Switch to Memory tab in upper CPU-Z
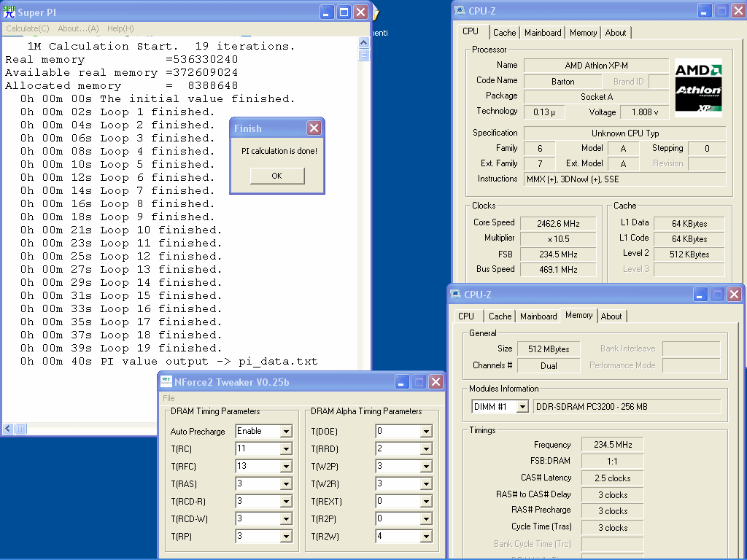The height and width of the screenshot is (560, 747). (x=583, y=32)
